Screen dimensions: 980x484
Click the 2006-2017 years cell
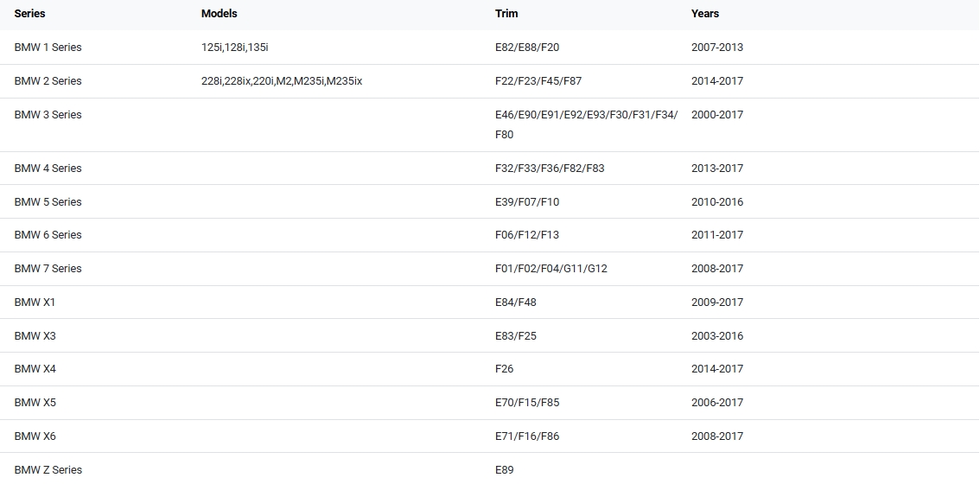click(x=716, y=403)
